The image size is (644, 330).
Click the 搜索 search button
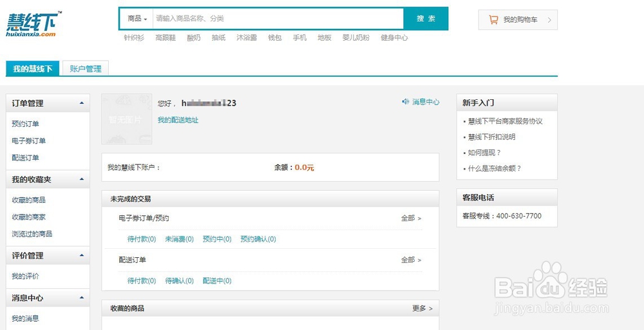point(426,19)
